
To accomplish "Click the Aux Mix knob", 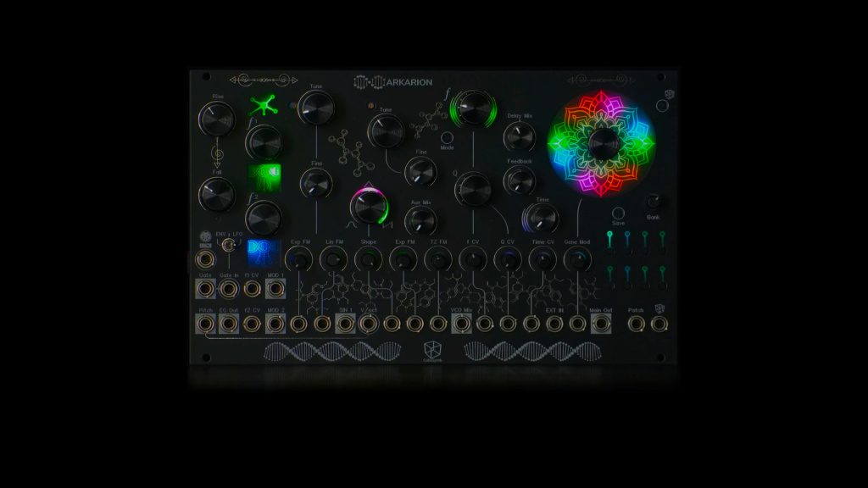I will coord(420,220).
